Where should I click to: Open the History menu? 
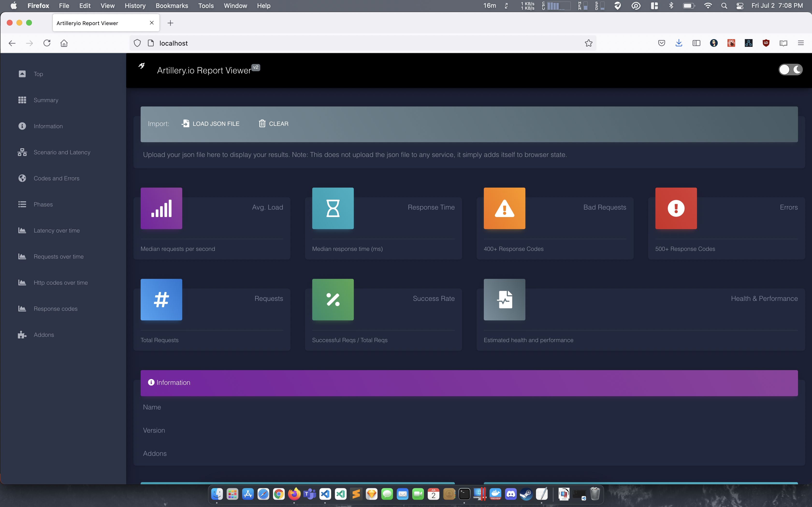pyautogui.click(x=135, y=6)
